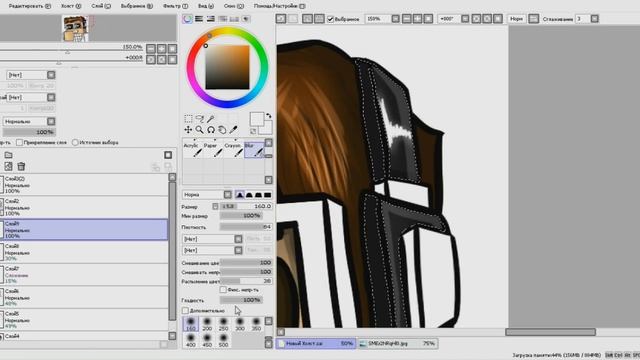Open the Окно menu

coord(233,6)
